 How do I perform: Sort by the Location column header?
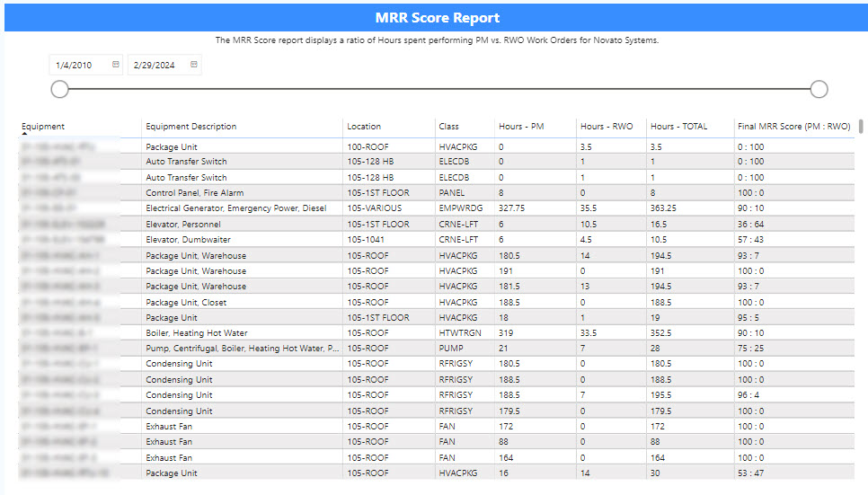coord(364,127)
